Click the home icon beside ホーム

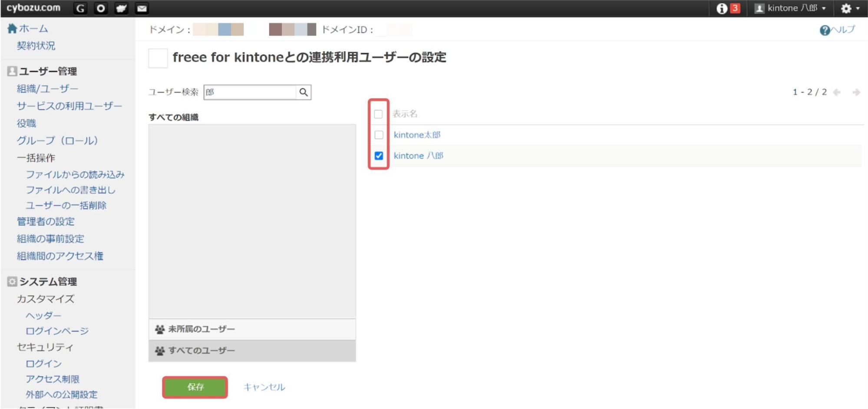pyautogui.click(x=12, y=28)
